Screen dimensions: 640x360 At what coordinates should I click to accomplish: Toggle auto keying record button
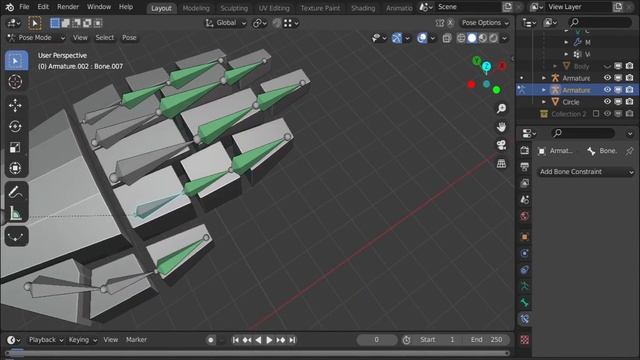(211, 340)
